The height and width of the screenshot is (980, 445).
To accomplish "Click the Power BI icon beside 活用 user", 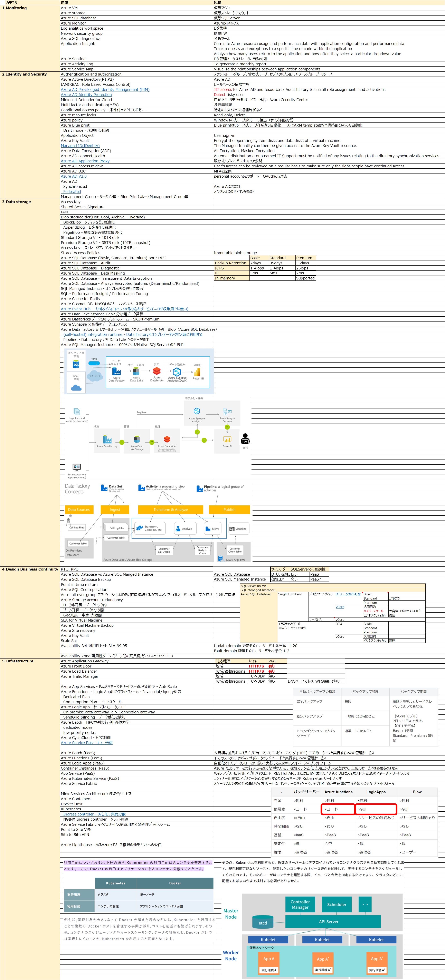I will point(227,439).
